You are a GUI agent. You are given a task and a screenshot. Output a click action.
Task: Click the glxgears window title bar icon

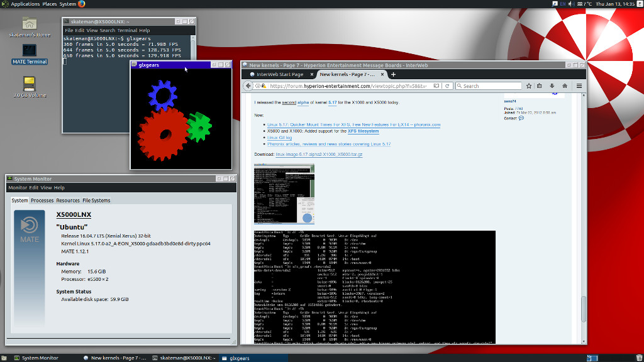pos(134,65)
